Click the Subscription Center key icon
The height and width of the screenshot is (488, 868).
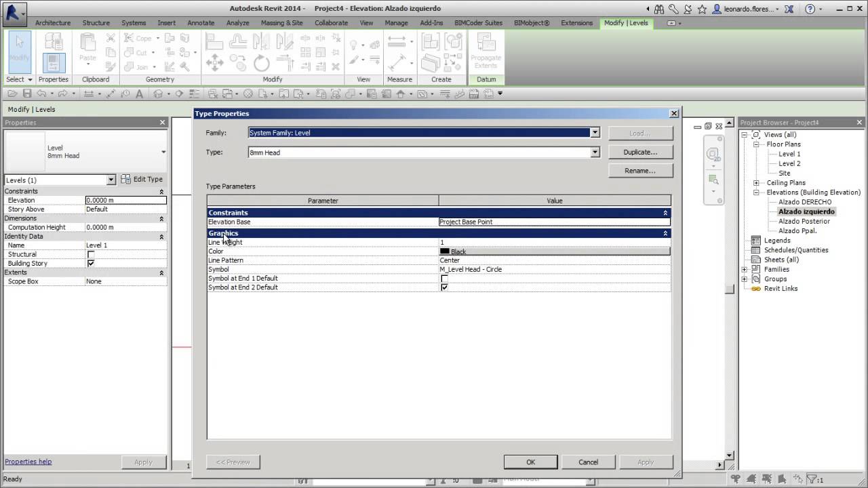[x=673, y=9]
